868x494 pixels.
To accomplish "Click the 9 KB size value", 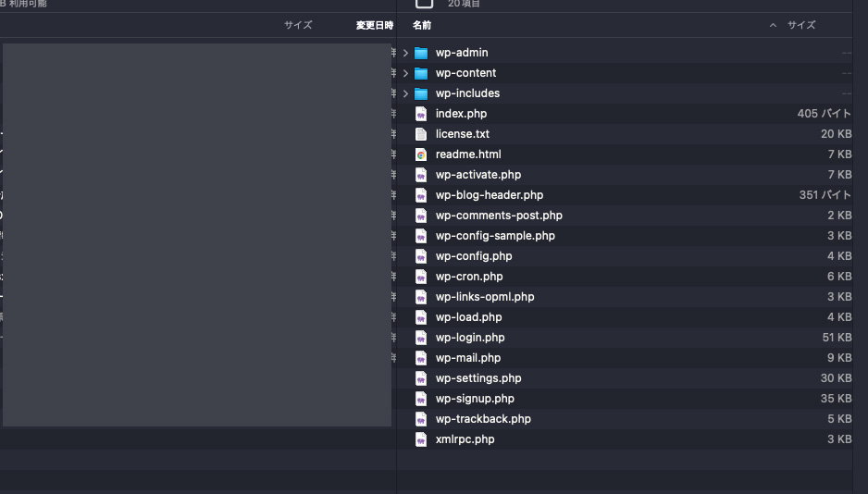I will pyautogui.click(x=839, y=358).
